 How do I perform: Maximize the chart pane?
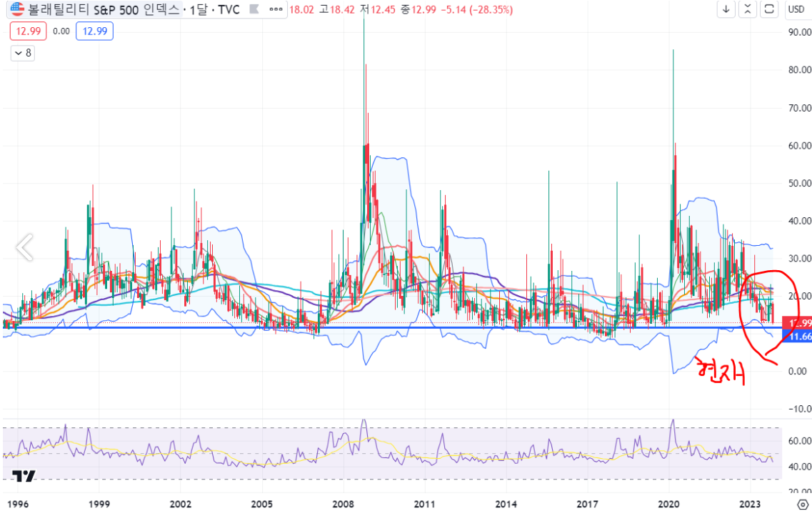coord(769,9)
